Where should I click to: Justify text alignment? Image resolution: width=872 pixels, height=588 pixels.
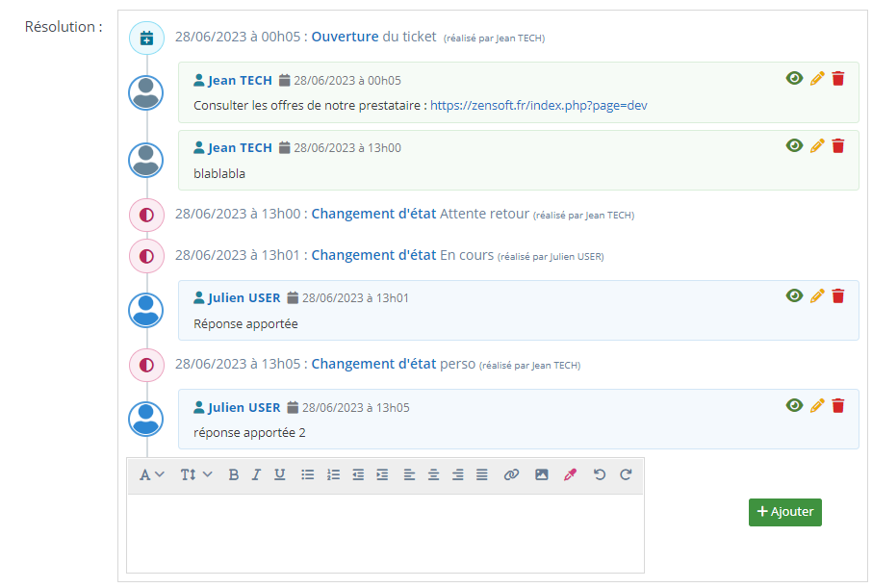click(x=481, y=474)
